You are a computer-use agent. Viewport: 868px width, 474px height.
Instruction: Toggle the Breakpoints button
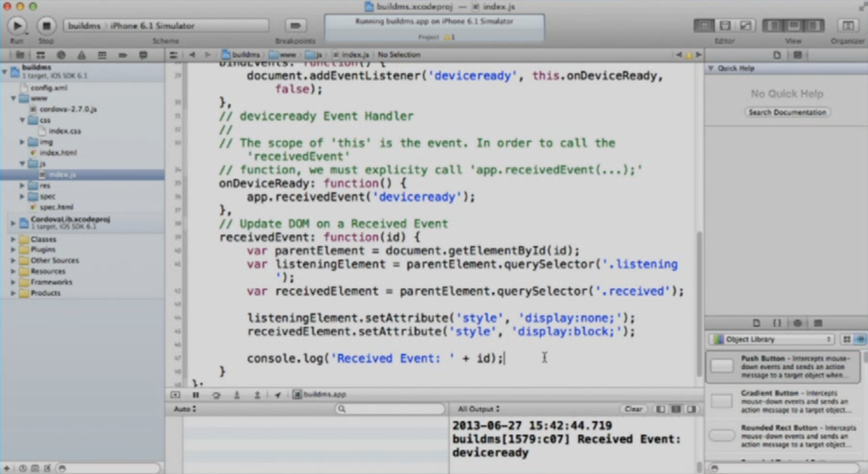click(x=295, y=25)
